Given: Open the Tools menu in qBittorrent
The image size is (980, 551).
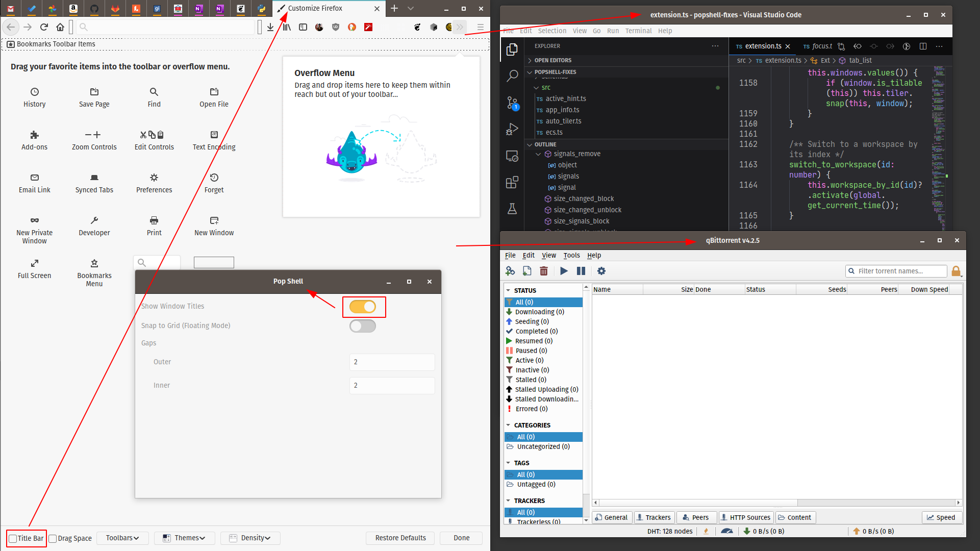Looking at the screenshot, I should pos(571,255).
